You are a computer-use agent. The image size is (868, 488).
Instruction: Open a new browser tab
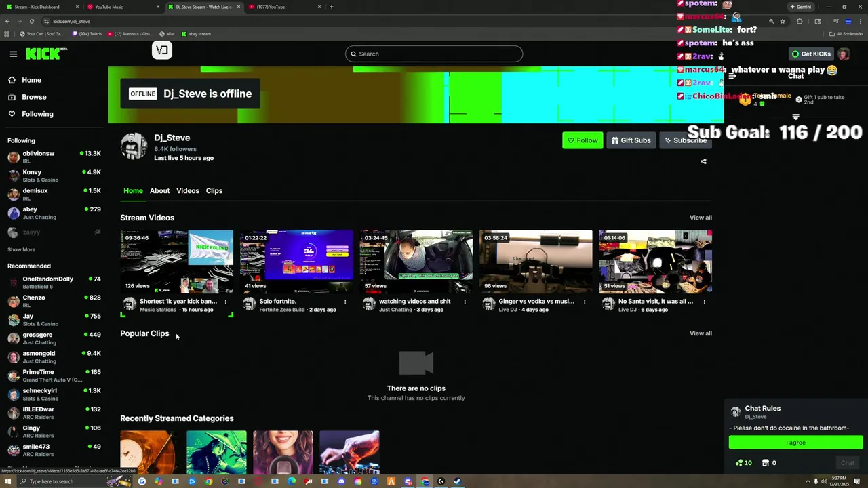pyautogui.click(x=331, y=7)
